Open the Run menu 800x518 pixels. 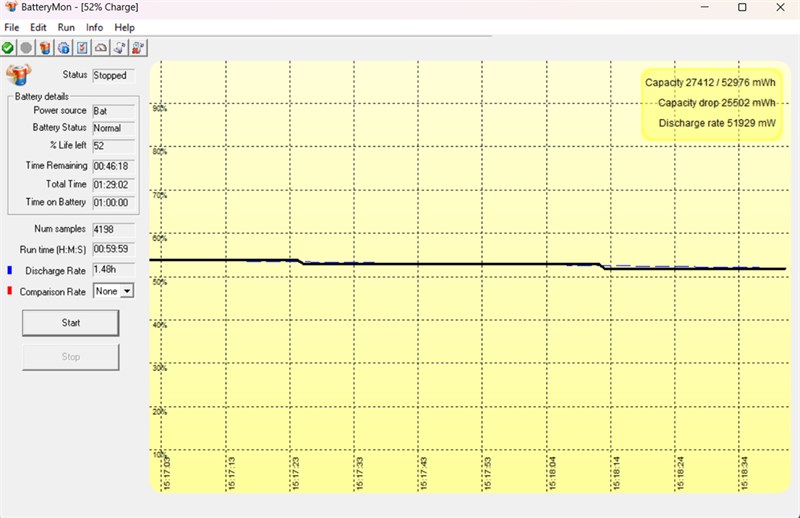click(x=66, y=28)
